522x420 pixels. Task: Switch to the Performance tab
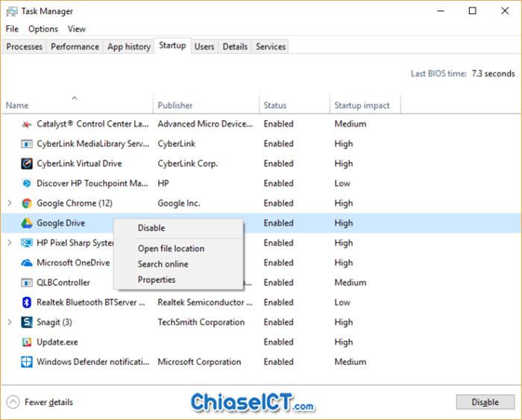[75, 47]
